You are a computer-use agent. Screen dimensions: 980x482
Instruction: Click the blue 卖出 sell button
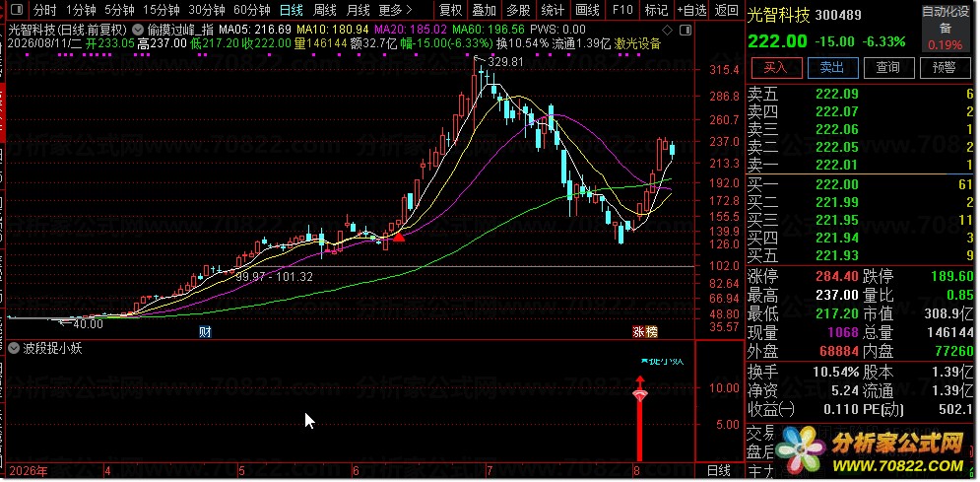pos(832,67)
